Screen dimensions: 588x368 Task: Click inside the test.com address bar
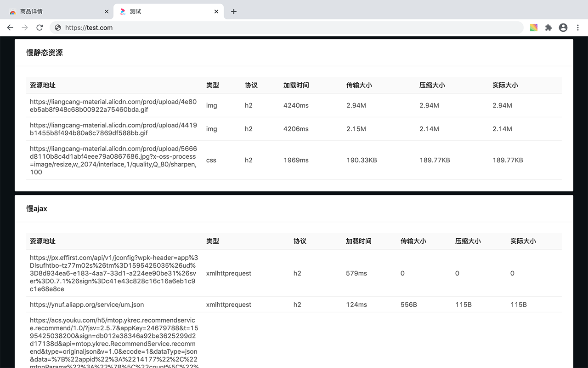point(184,28)
